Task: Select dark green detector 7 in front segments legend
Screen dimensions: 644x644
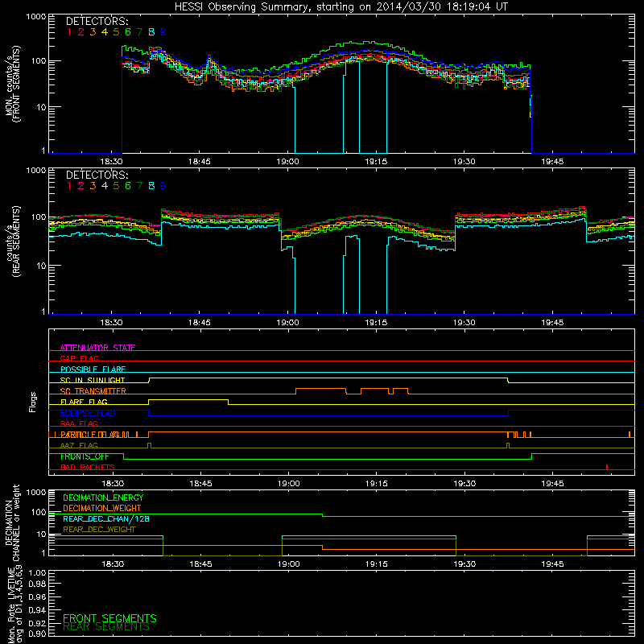Action: pyautogui.click(x=139, y=31)
